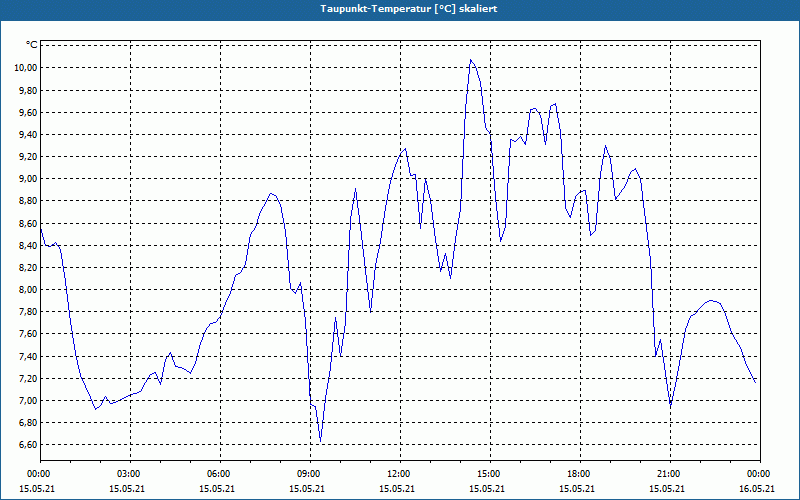Select the 9,80 y-axis label
Screen dimensions: 800x500
[28, 90]
